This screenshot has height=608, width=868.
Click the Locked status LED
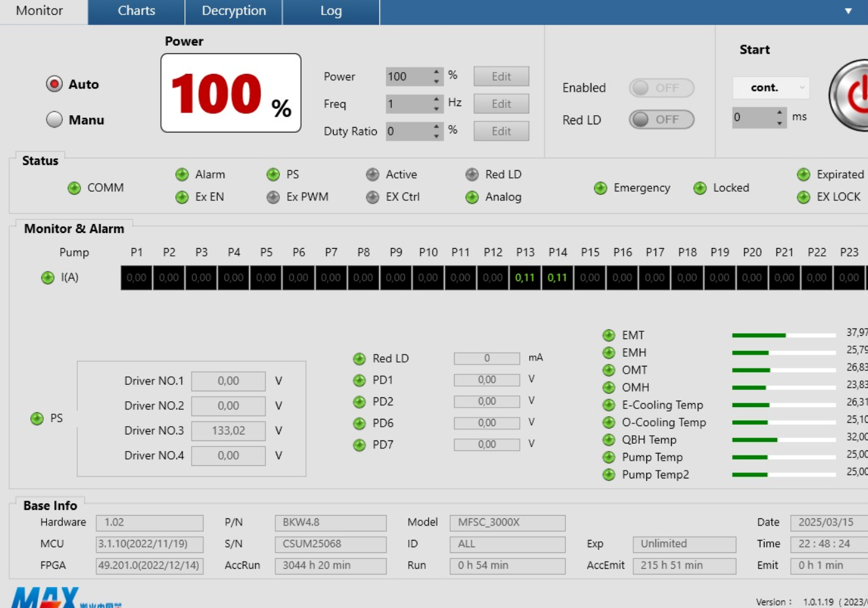(700, 188)
